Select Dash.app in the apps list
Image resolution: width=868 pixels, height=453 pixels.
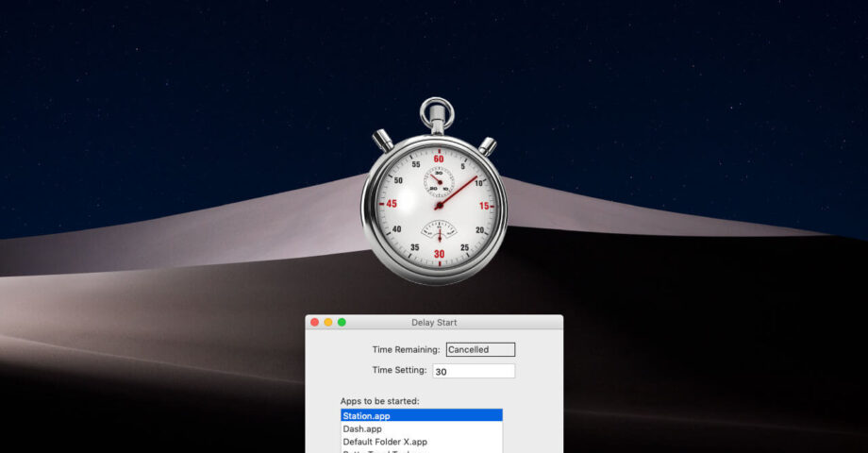[421, 428]
